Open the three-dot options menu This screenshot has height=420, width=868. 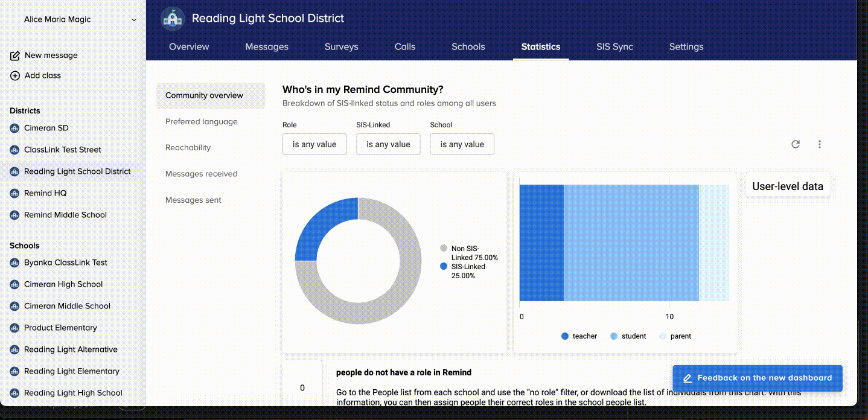(x=820, y=144)
